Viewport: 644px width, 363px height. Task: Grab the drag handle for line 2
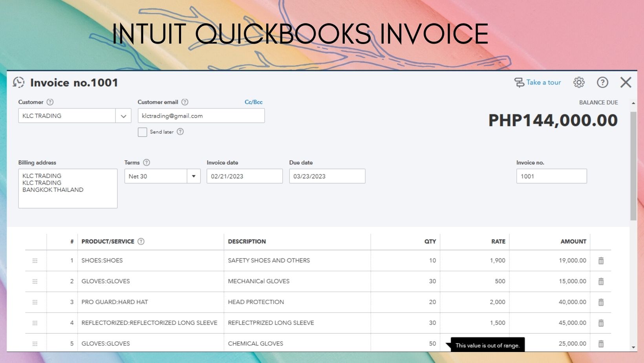click(x=35, y=281)
